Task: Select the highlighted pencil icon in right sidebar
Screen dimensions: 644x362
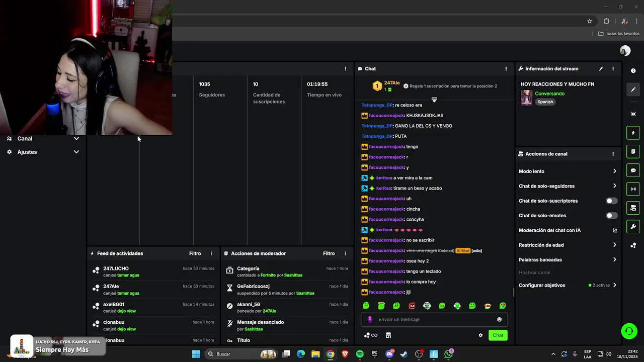Action: [633, 89]
